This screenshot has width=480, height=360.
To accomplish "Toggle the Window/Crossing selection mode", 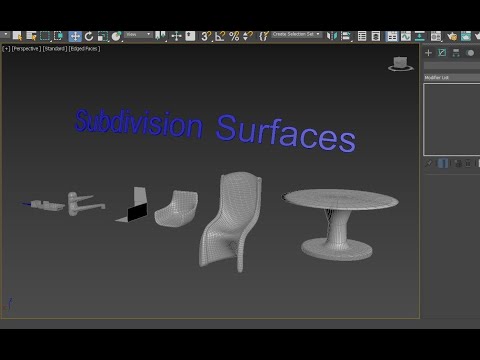I will tap(58, 36).
